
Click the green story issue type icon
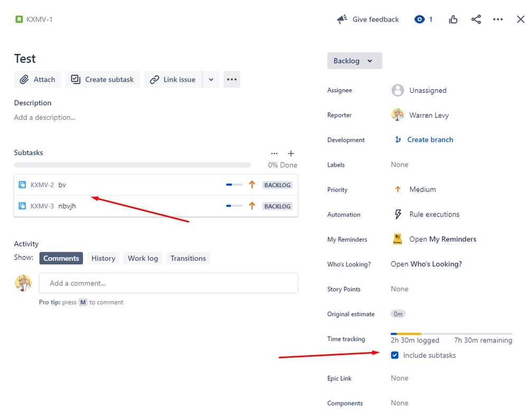tap(19, 20)
